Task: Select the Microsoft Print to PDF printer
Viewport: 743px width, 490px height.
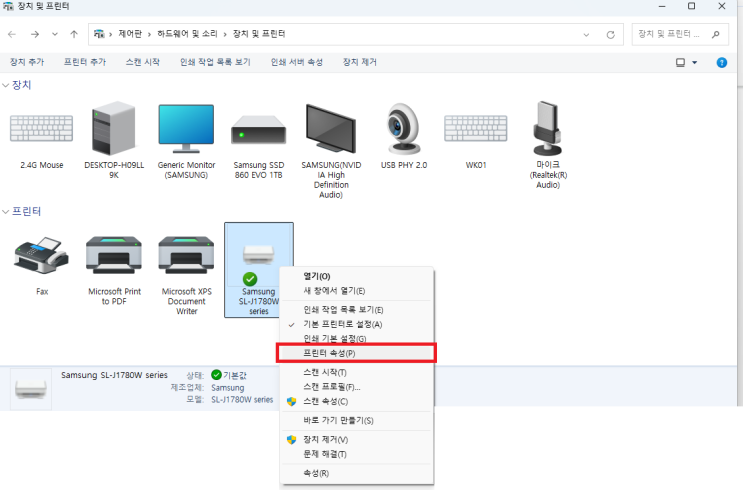Action: (x=114, y=255)
